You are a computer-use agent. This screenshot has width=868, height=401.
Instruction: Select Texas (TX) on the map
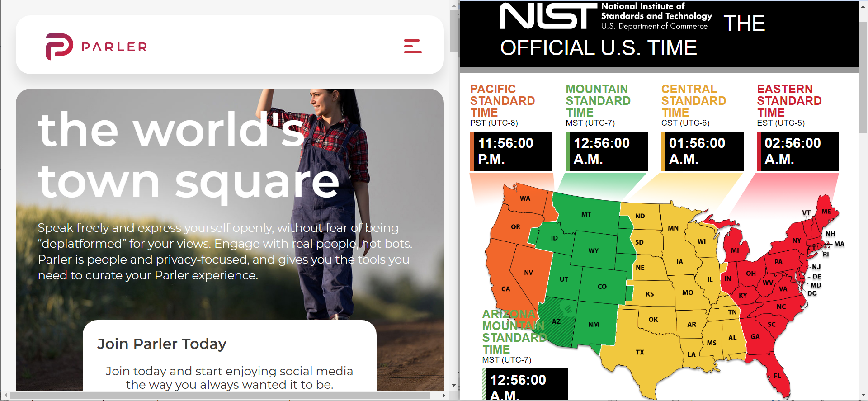640,352
